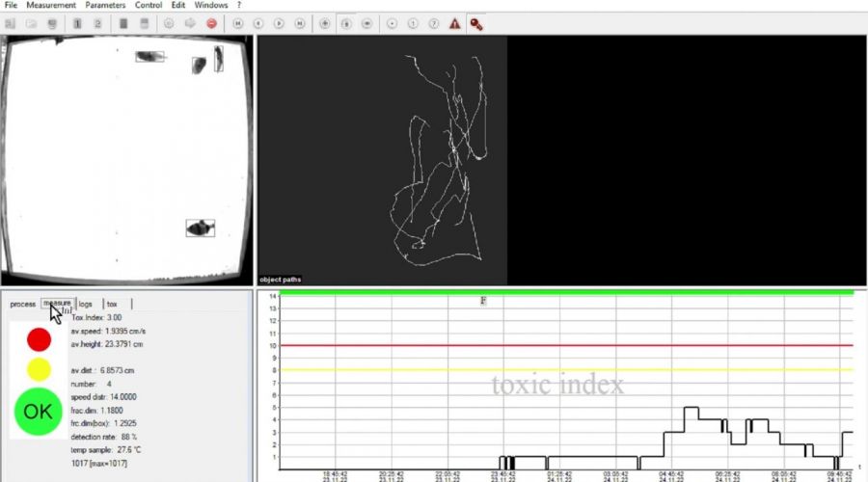Viewport: 868px width, 482px height.
Task: Click the frc.dim(box): 1.2925 value
Action: point(103,423)
